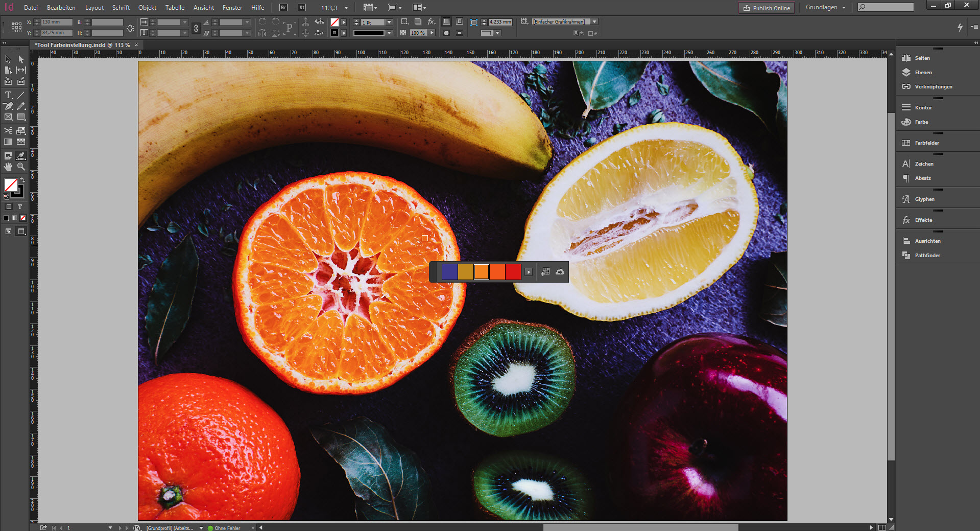Select the Color Theme eyedropper tool
The height and width of the screenshot is (531, 980).
[x=21, y=156]
